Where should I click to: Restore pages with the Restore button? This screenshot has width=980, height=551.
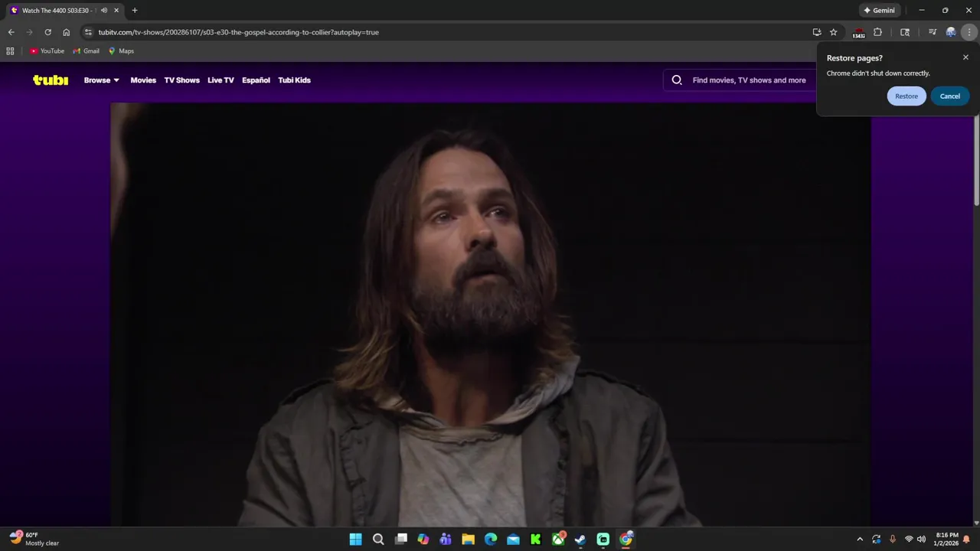point(906,96)
